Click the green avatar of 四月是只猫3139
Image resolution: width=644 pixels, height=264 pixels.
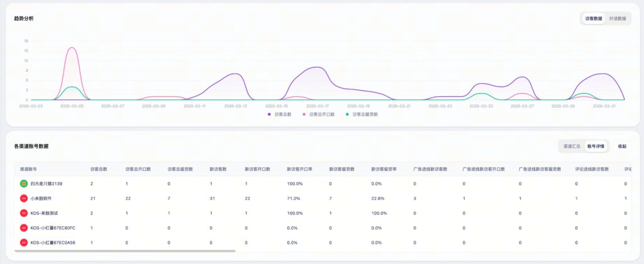pos(24,184)
